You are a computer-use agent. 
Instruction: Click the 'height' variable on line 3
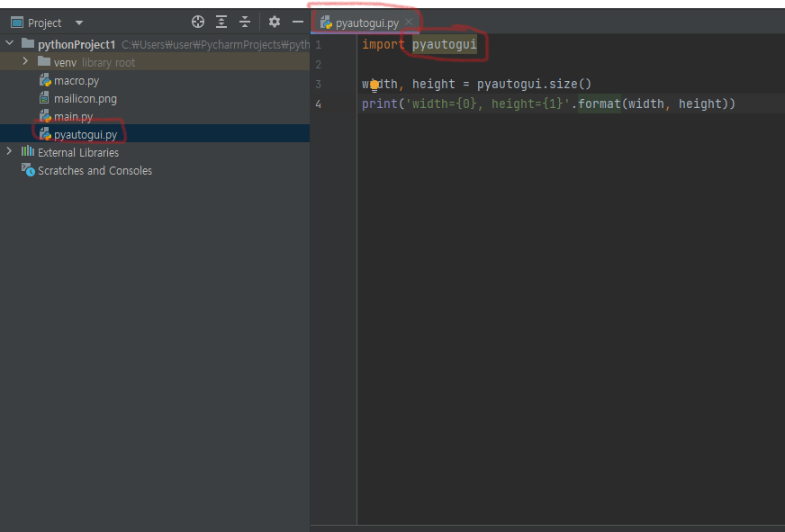point(434,84)
